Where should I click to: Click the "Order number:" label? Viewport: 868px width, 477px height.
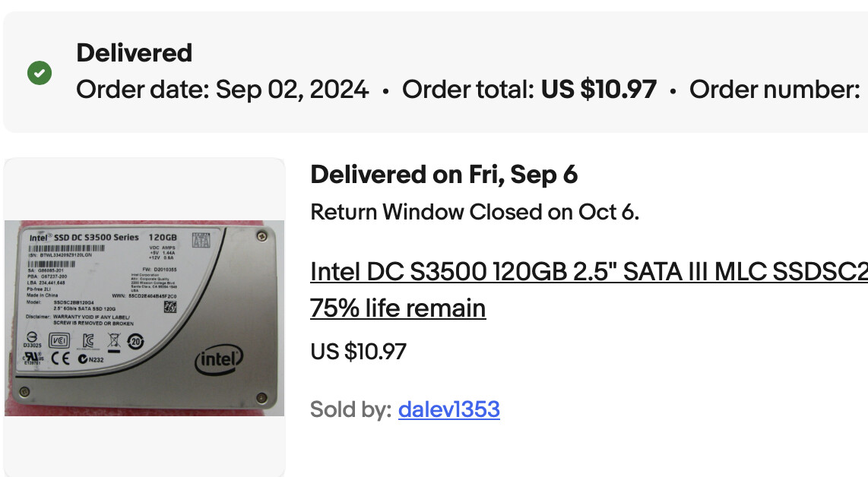click(775, 90)
